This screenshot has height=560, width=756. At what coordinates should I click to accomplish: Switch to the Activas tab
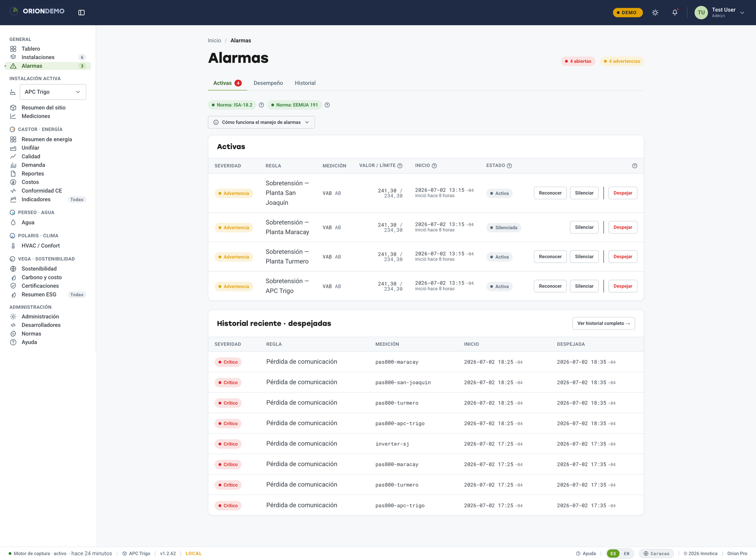click(228, 83)
